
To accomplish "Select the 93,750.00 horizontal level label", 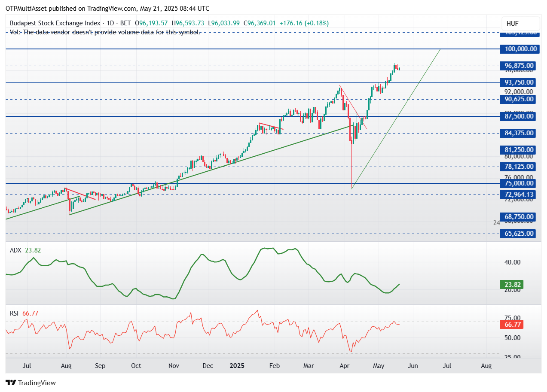I will click(x=518, y=82).
